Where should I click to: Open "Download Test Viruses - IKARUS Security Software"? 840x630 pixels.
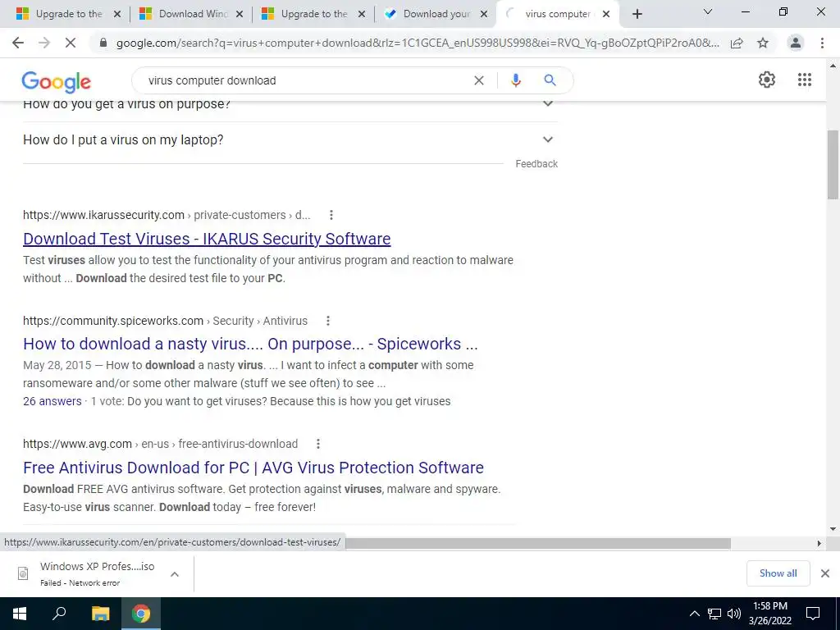point(207,239)
